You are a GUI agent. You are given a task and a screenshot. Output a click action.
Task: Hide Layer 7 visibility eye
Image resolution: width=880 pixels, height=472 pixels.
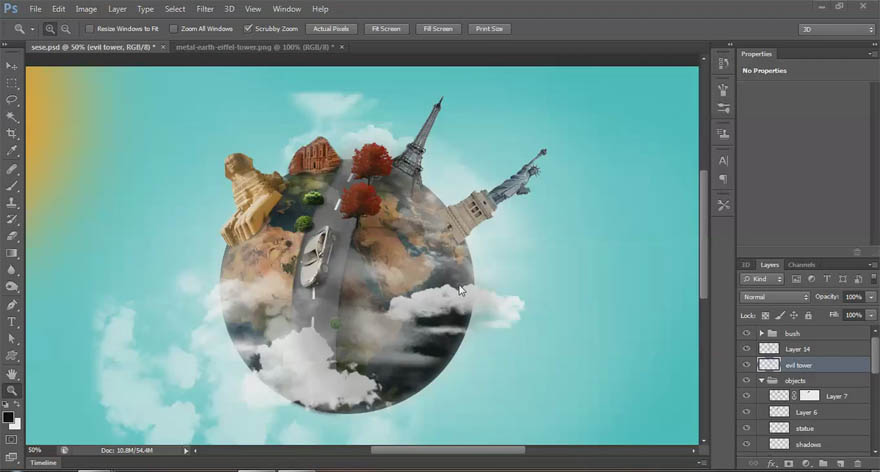746,396
